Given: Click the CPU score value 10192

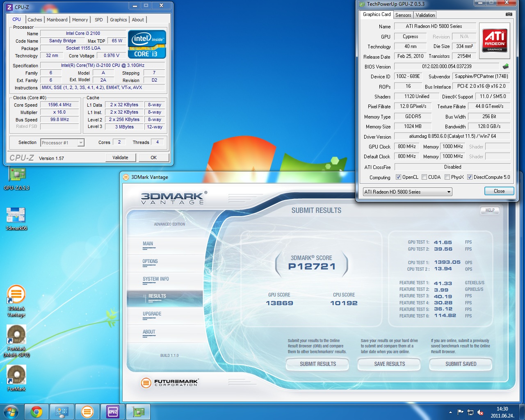Looking at the screenshot, I should click(344, 303).
